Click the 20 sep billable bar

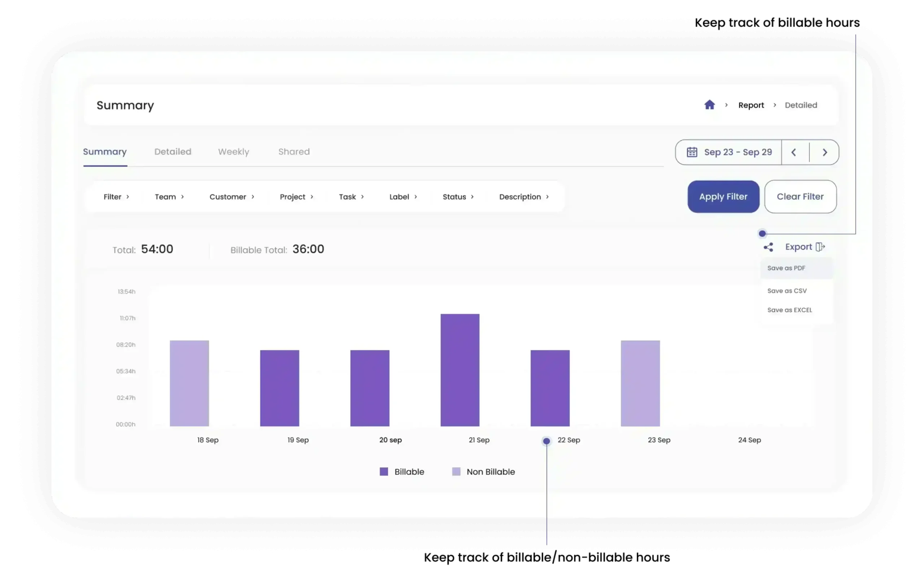pos(370,388)
